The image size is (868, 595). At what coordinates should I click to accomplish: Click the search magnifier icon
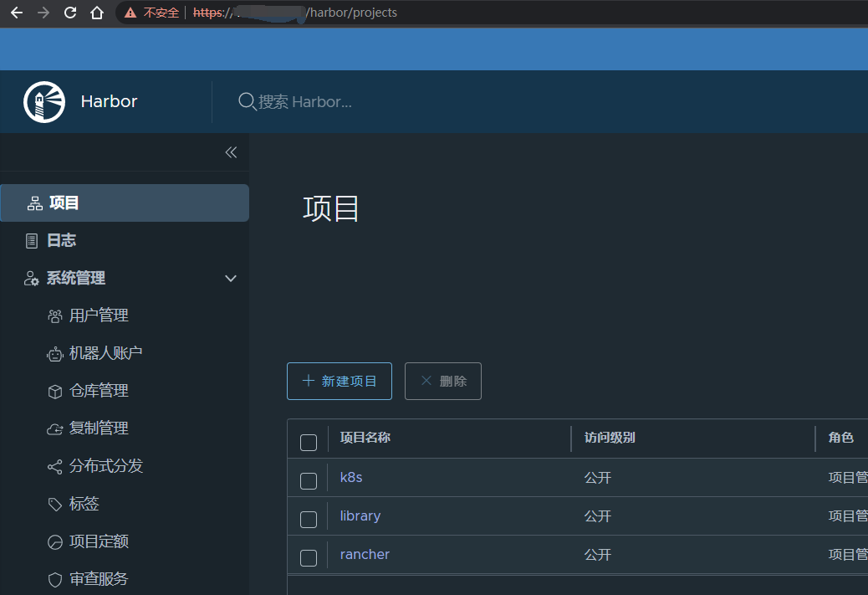pos(247,102)
